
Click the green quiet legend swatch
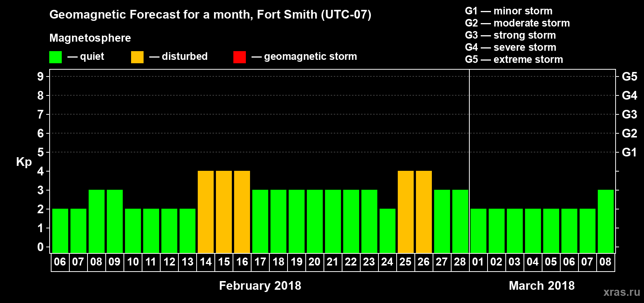56,57
